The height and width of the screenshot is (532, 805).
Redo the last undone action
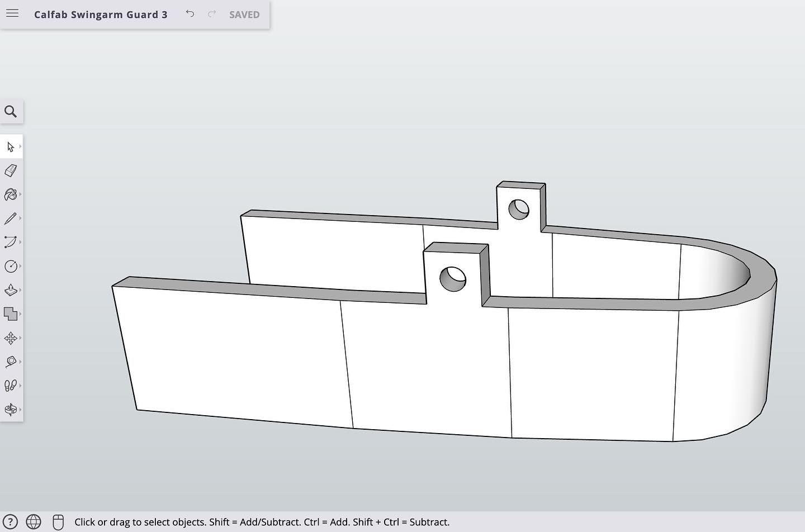pos(212,14)
